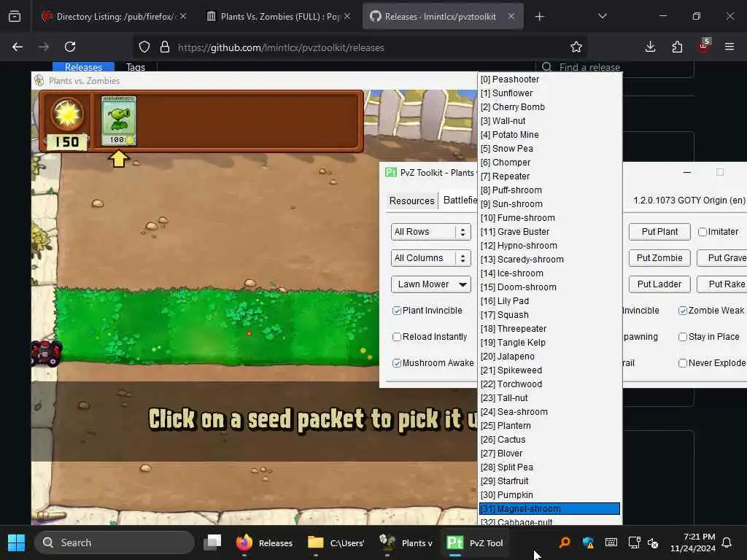The width and height of the screenshot is (747, 560).
Task: Toggle the Zombie Weak checkbox
Action: pyautogui.click(x=683, y=311)
